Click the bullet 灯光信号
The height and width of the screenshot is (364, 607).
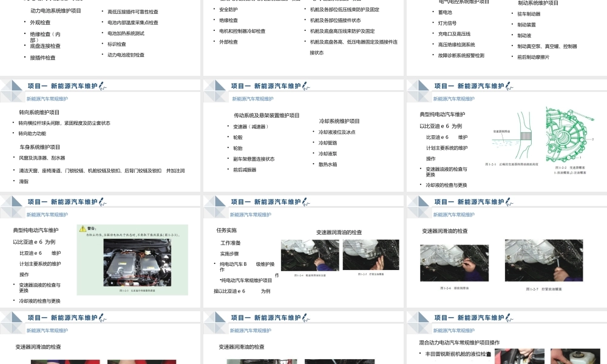click(x=447, y=23)
